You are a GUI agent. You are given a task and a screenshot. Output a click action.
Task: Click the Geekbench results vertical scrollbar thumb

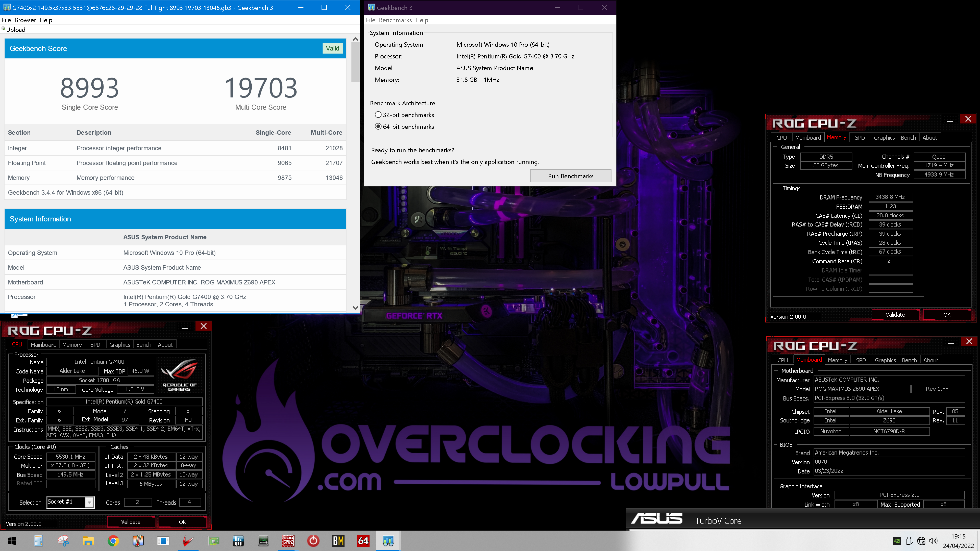pyautogui.click(x=355, y=62)
